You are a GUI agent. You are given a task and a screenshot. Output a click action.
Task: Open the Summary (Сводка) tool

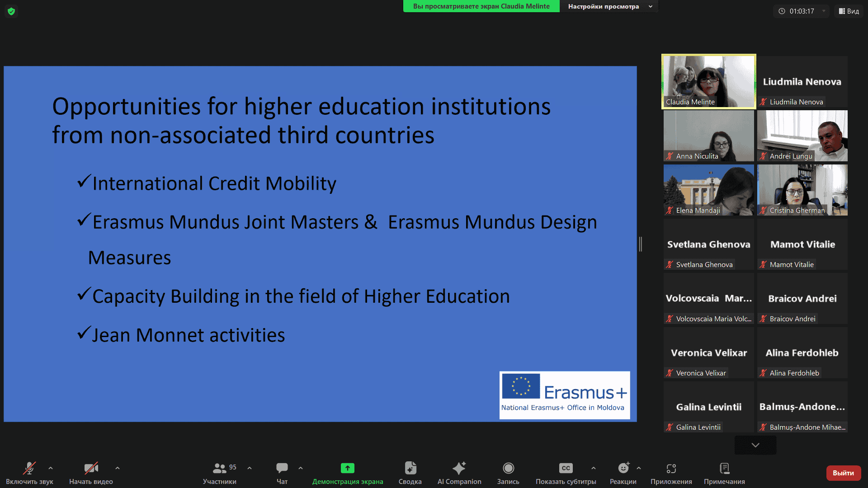pyautogui.click(x=410, y=468)
